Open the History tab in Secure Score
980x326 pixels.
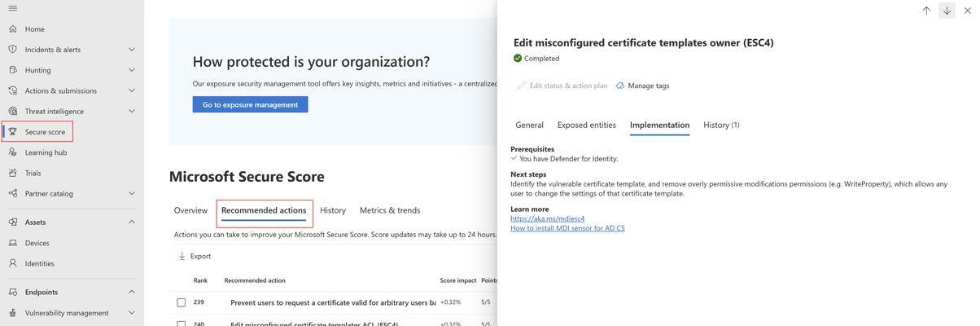tap(333, 210)
